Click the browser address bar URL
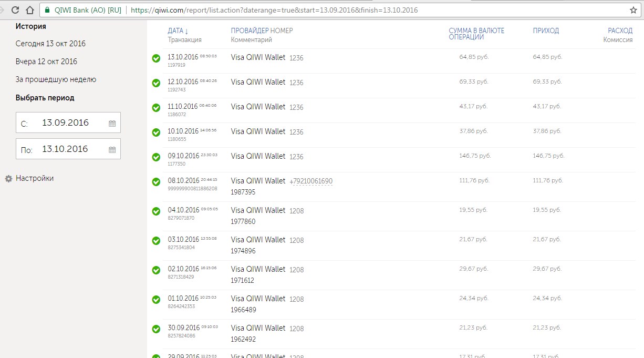 click(x=274, y=10)
